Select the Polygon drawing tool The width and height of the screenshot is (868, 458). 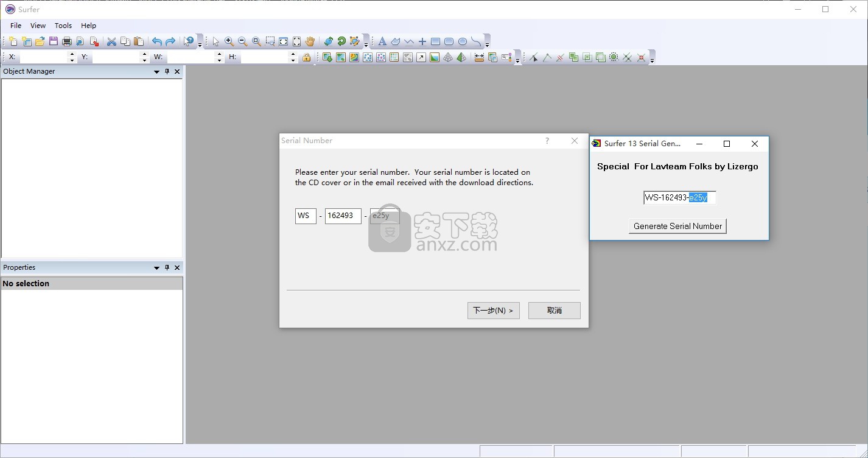click(x=395, y=41)
